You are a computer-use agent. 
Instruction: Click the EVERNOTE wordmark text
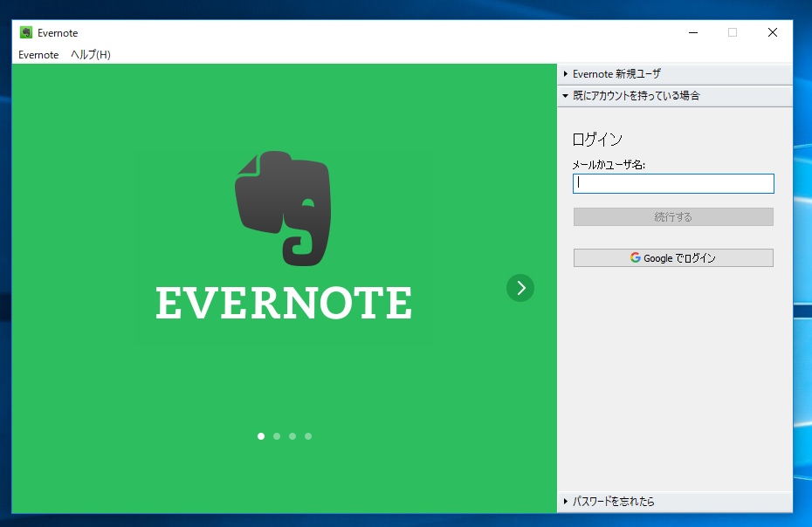[284, 303]
